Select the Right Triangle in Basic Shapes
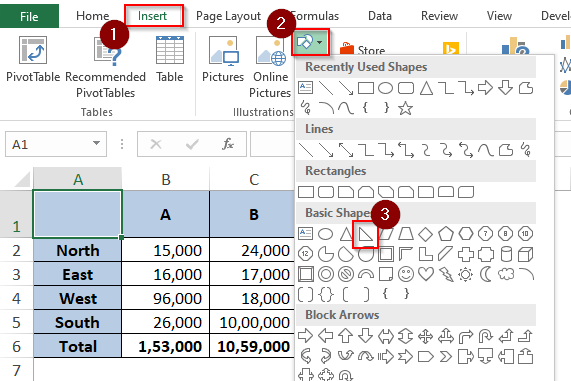Viewport: 571px width, 381px height. (366, 234)
